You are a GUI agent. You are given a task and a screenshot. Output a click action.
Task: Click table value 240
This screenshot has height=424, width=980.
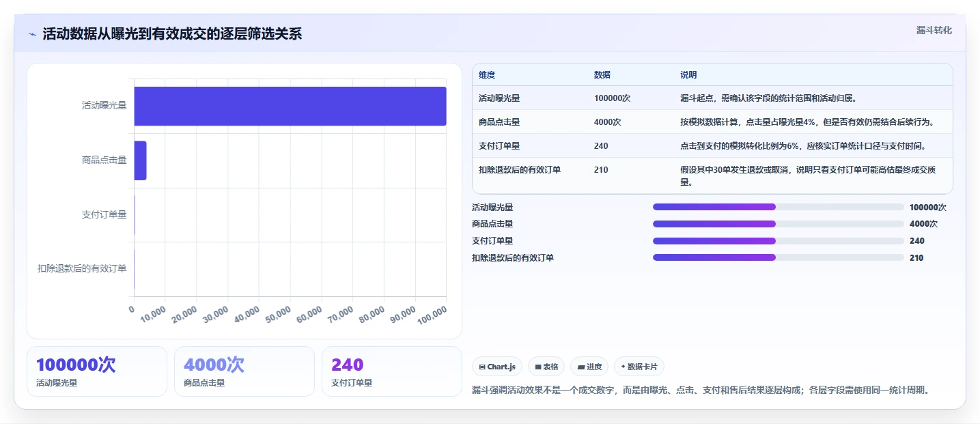[601, 146]
